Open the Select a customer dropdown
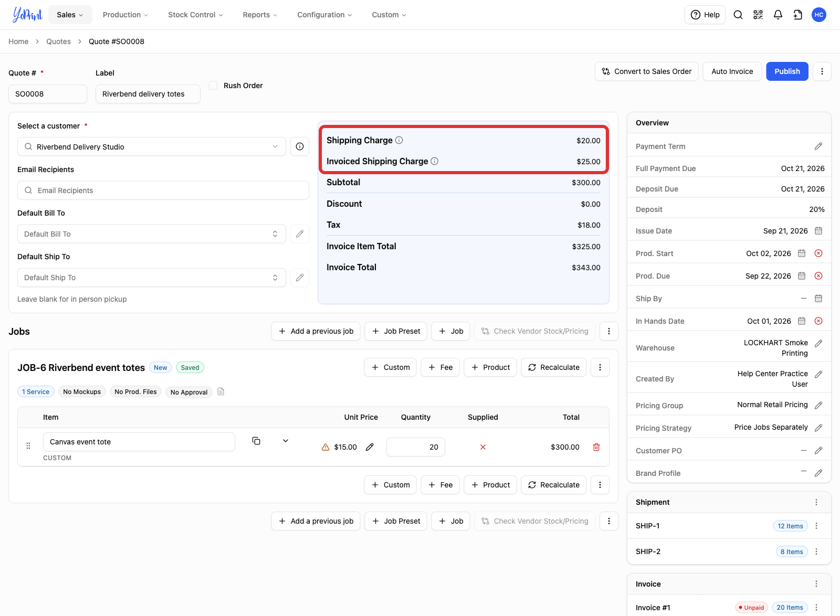 tap(152, 146)
